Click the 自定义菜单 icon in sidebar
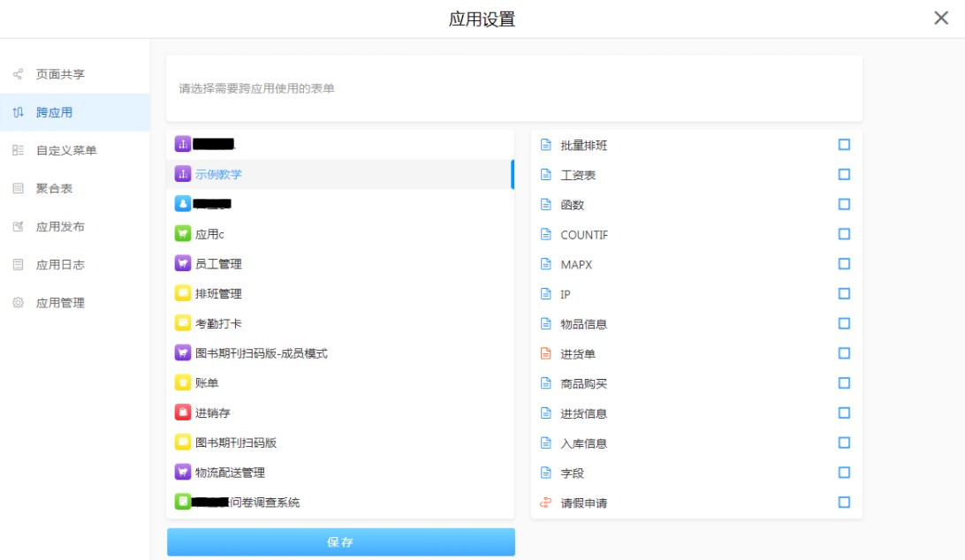The image size is (965, 560). pos(18,150)
